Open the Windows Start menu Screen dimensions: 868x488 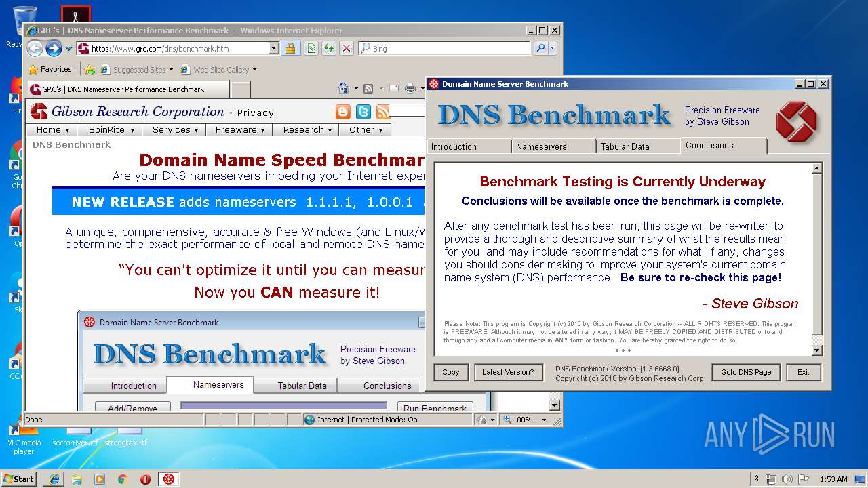click(19, 479)
